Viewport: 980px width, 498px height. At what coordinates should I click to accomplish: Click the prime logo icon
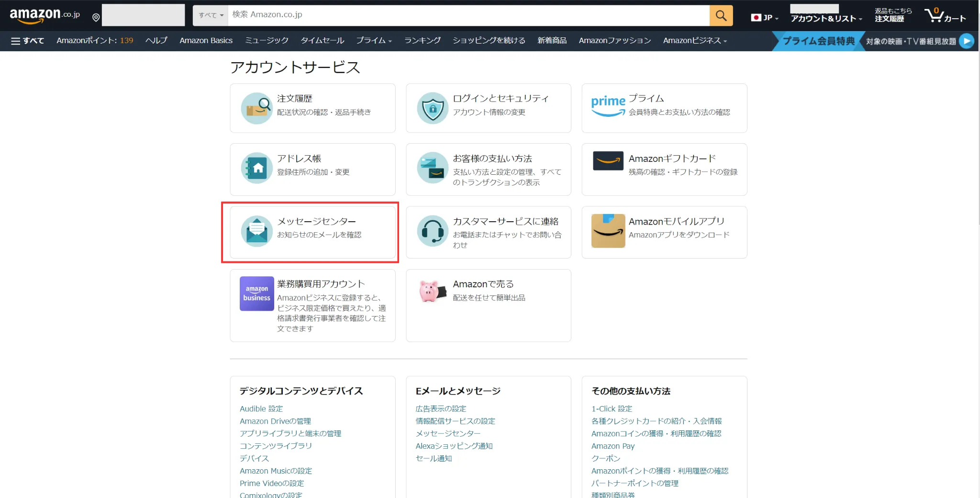pyautogui.click(x=608, y=105)
